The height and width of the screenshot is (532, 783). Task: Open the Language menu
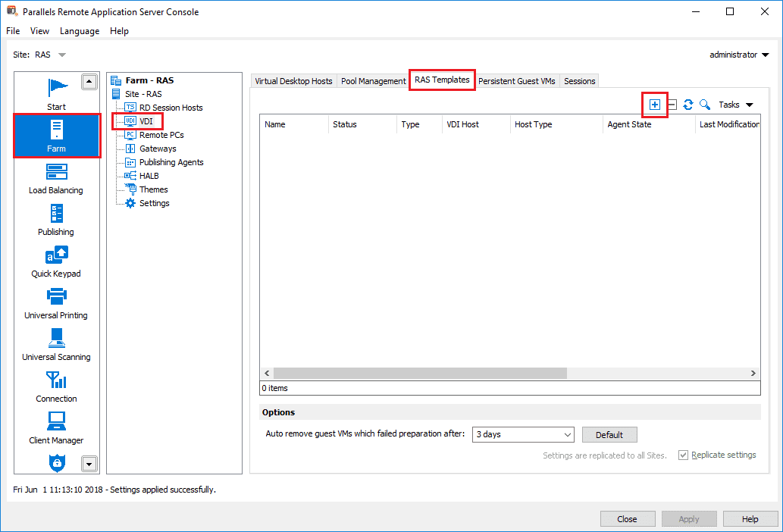[80, 31]
